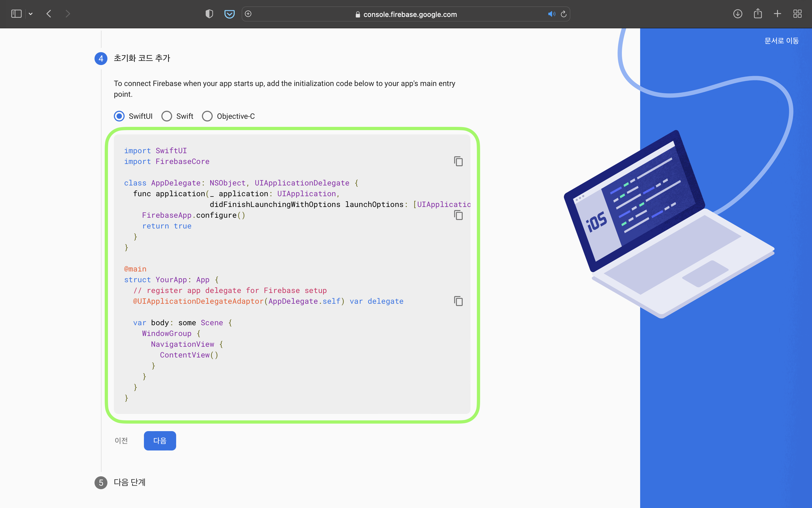Reload the page with the refresh icon

tap(564, 14)
